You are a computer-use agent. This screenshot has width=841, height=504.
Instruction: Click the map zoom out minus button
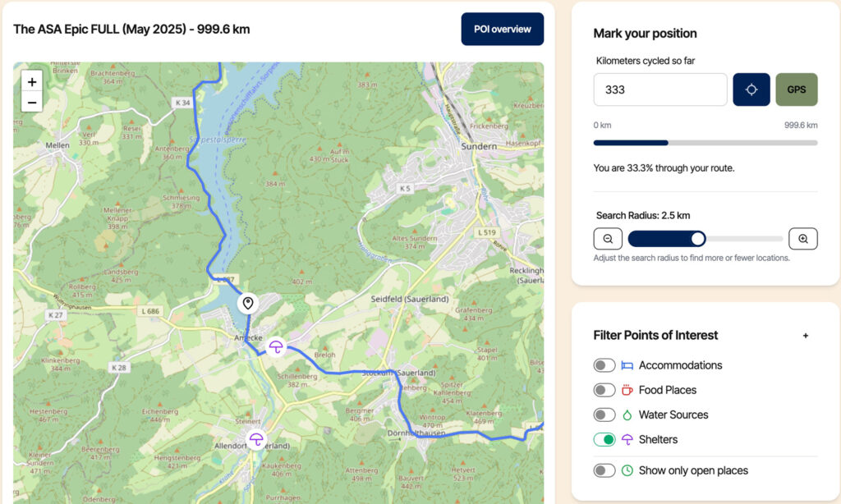click(x=32, y=102)
